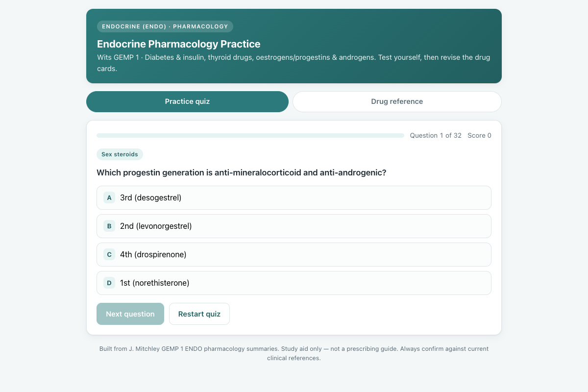Screen dimensions: 588x392
Task: Click the Score 0 indicator
Action: tap(479, 135)
